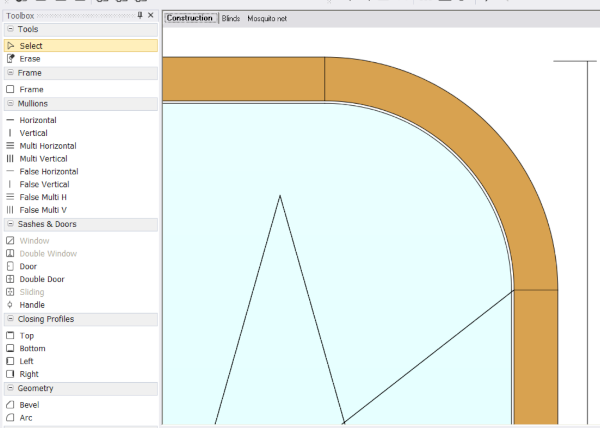Collapse the Frame section
This screenshot has height=428, width=600.
tap(10, 73)
